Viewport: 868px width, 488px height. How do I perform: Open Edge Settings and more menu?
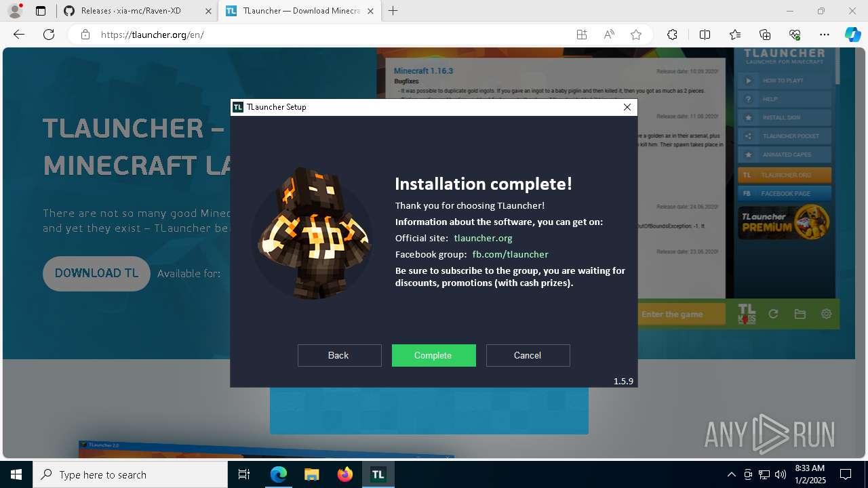825,35
